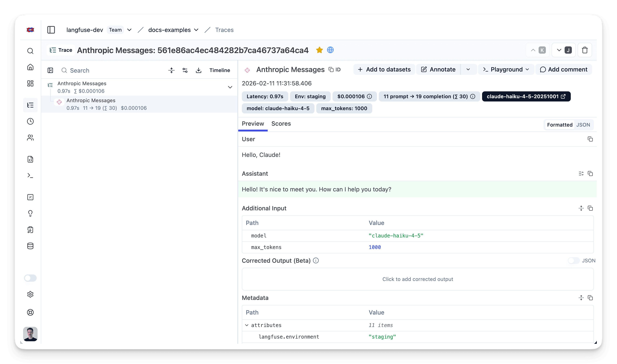Open Settings gear in the sidebar
This screenshot has width=617, height=364.
(30, 294)
